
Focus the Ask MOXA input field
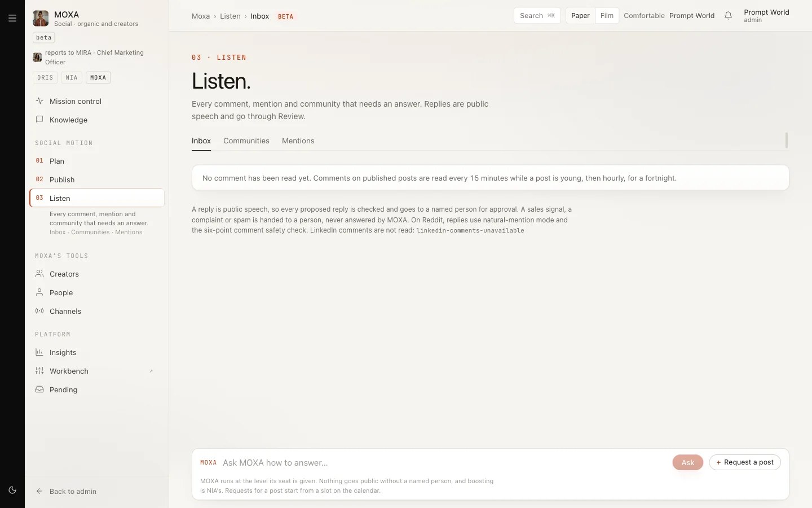[444, 463]
